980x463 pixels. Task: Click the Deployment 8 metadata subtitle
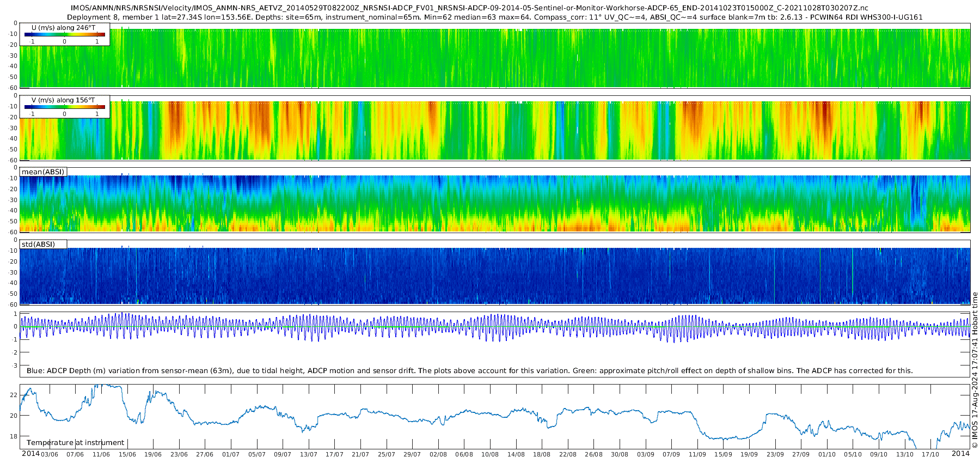pyautogui.click(x=495, y=17)
